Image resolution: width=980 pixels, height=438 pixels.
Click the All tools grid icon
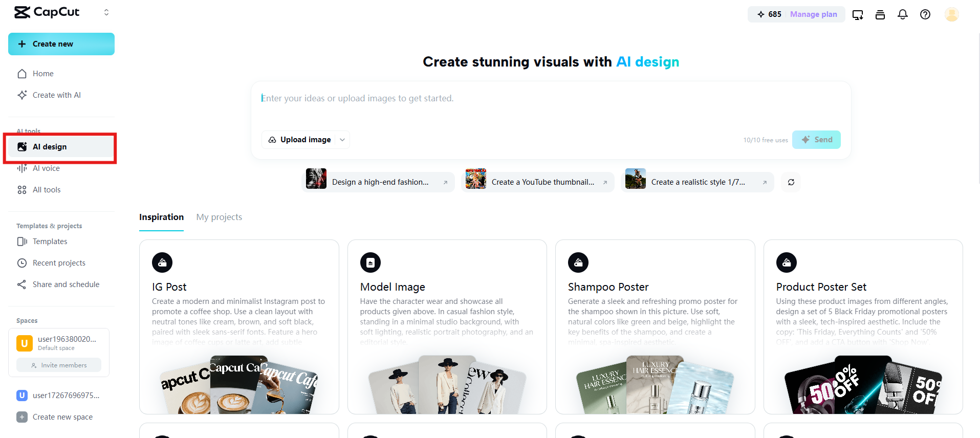(x=22, y=190)
